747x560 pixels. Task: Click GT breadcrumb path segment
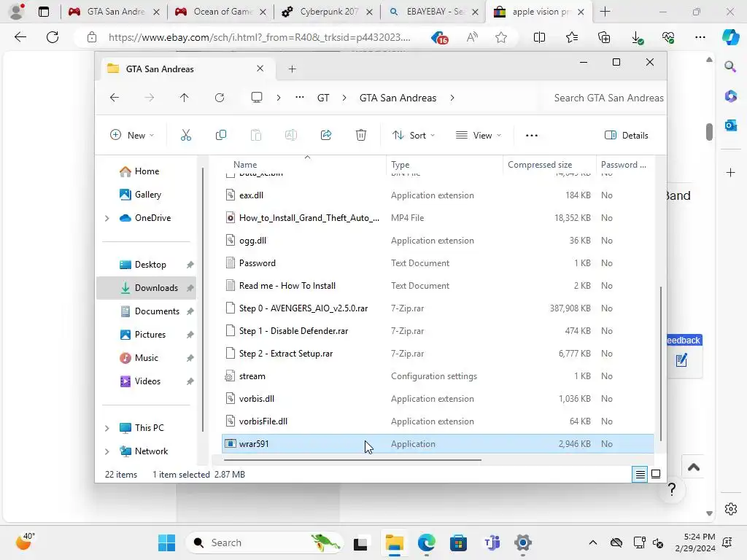coord(323,98)
